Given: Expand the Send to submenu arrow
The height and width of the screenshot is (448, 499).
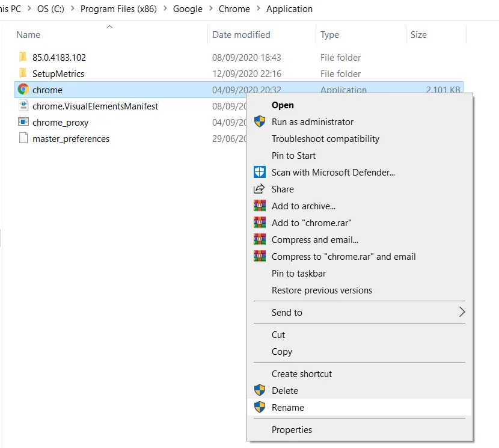Looking at the screenshot, I should point(462,312).
